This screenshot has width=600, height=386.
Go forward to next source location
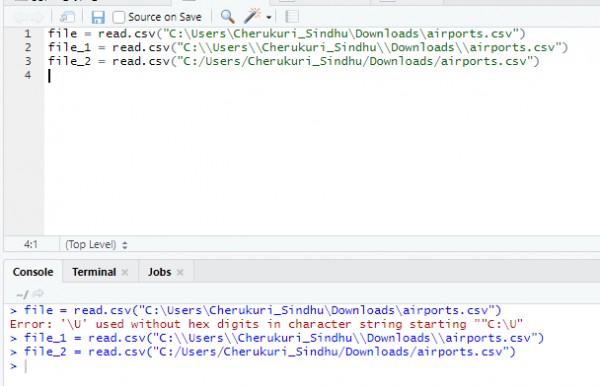click(37, 17)
